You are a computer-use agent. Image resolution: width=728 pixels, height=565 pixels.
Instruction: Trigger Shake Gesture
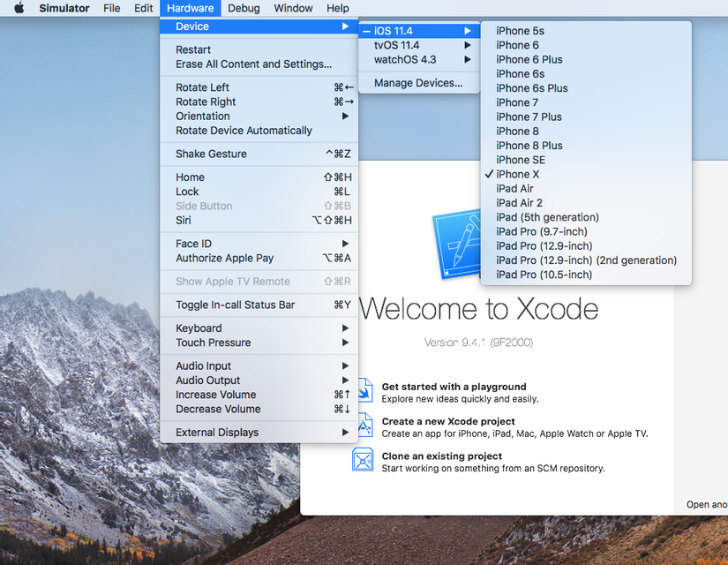pos(259,154)
